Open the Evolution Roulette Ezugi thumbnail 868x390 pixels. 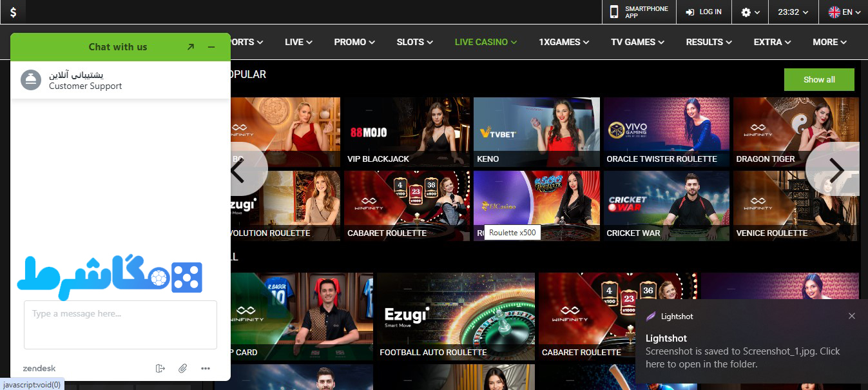click(285, 206)
